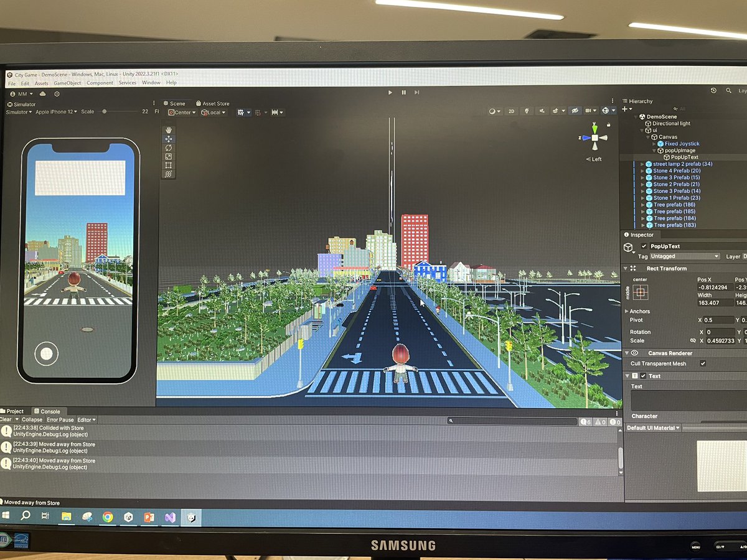Screen dimensions: 747x560
Task: Switch to the Asset Store tab
Action: point(212,103)
